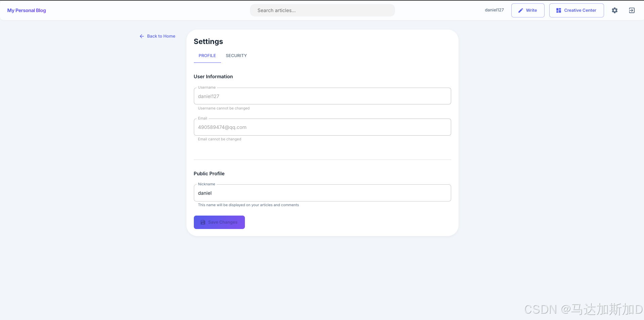Click the daniel127 username in the header
Image resolution: width=644 pixels, height=320 pixels.
(x=494, y=10)
